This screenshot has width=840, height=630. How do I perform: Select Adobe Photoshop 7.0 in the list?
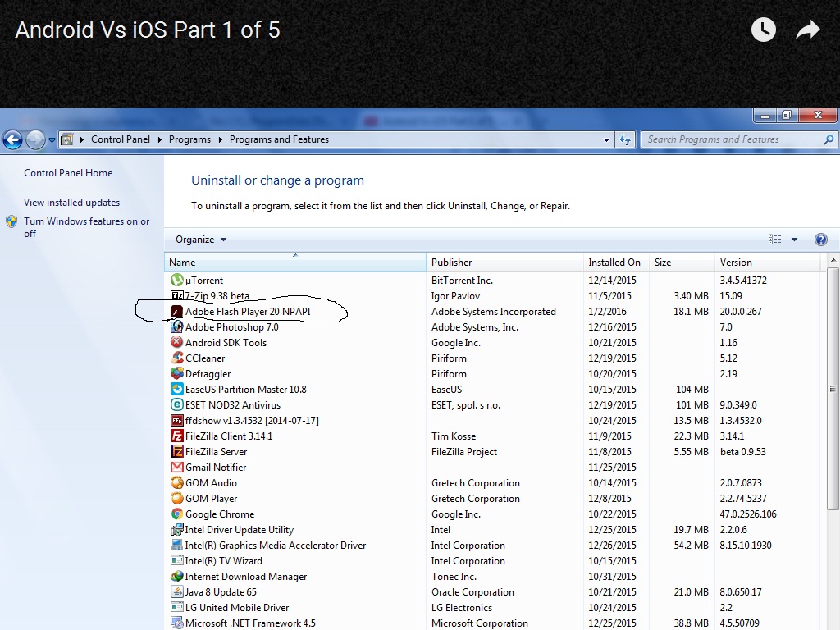coord(231,327)
